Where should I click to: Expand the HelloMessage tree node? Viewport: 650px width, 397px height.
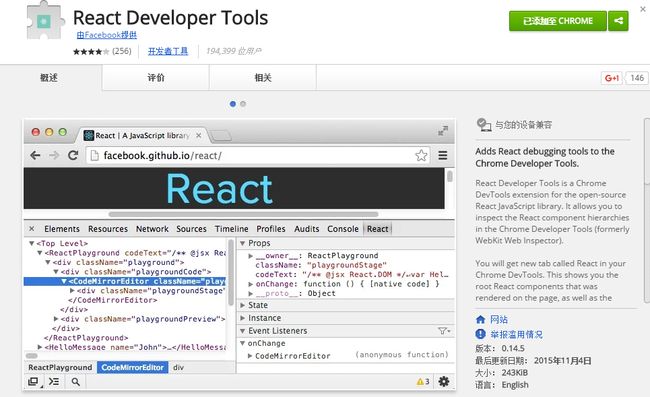(x=40, y=347)
